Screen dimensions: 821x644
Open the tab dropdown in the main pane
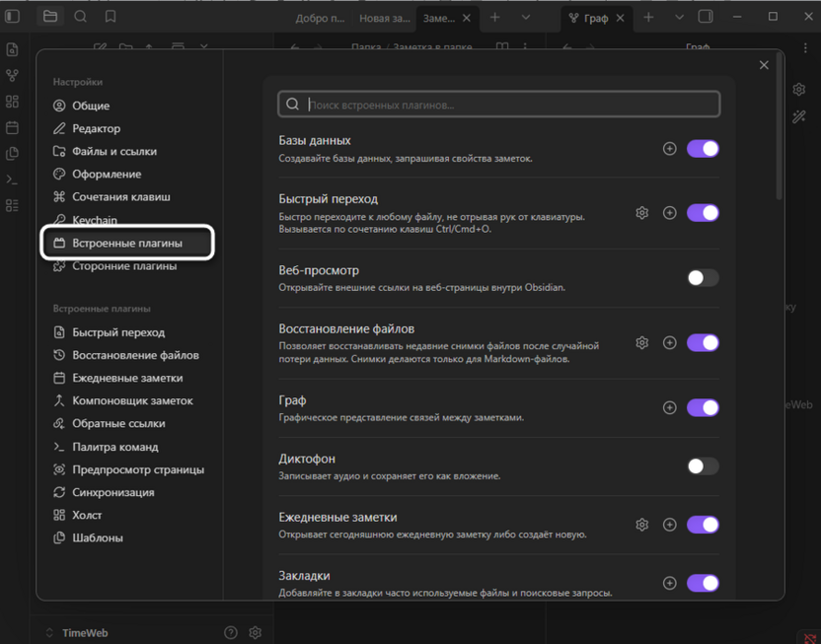point(526,17)
